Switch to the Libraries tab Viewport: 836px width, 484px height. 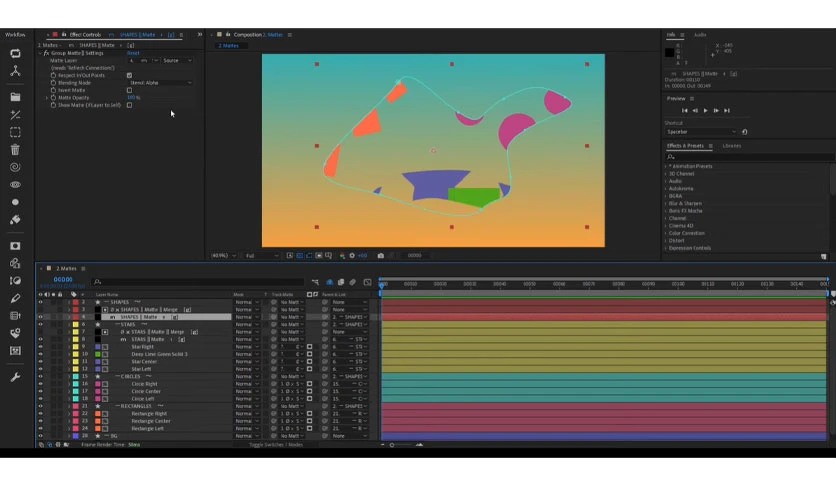tap(732, 146)
